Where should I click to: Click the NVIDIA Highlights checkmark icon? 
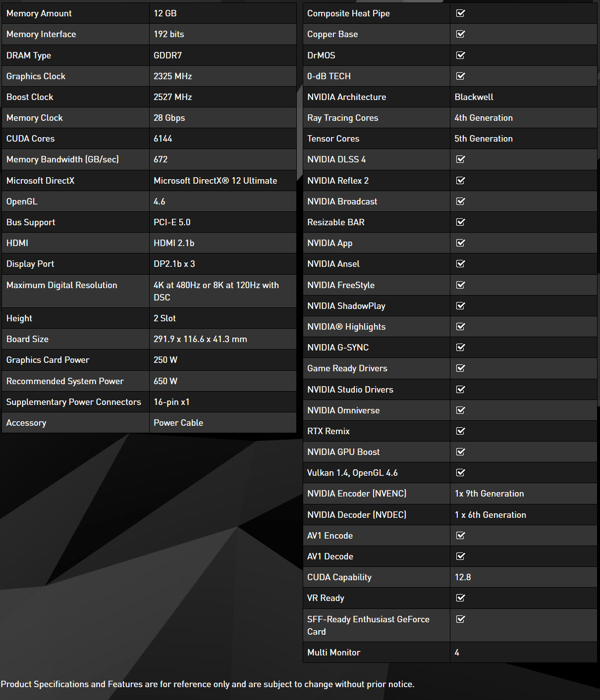pyautogui.click(x=460, y=326)
